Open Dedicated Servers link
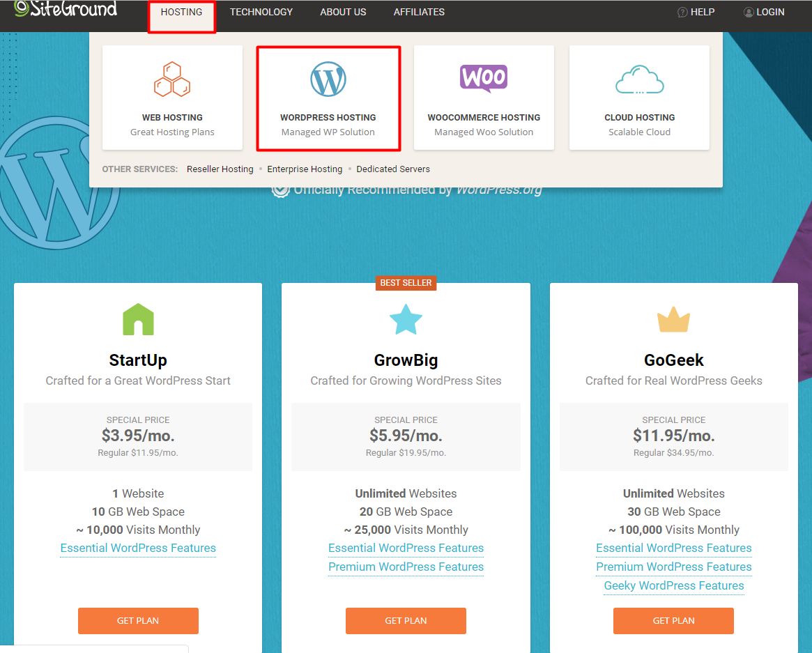The height and width of the screenshot is (653, 812). pos(393,169)
